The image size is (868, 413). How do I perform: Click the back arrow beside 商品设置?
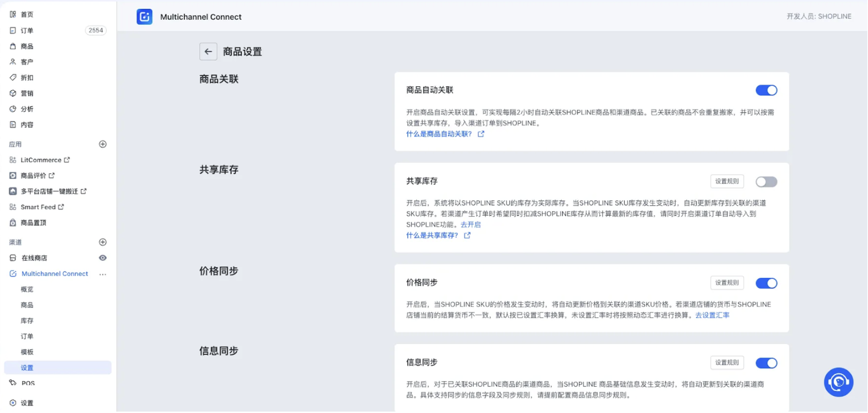(x=208, y=51)
